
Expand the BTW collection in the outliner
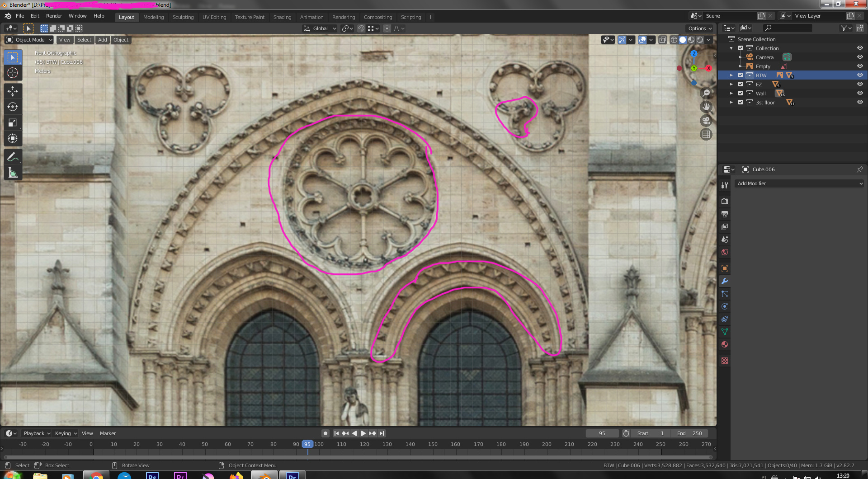pos(731,75)
